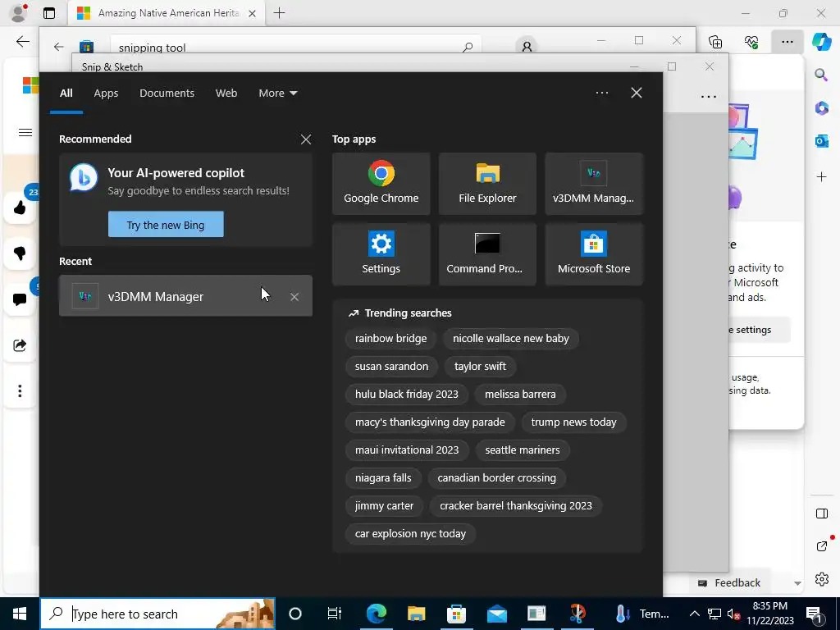
Task: Open Microsoft Edge from the taskbar
Action: point(376,614)
